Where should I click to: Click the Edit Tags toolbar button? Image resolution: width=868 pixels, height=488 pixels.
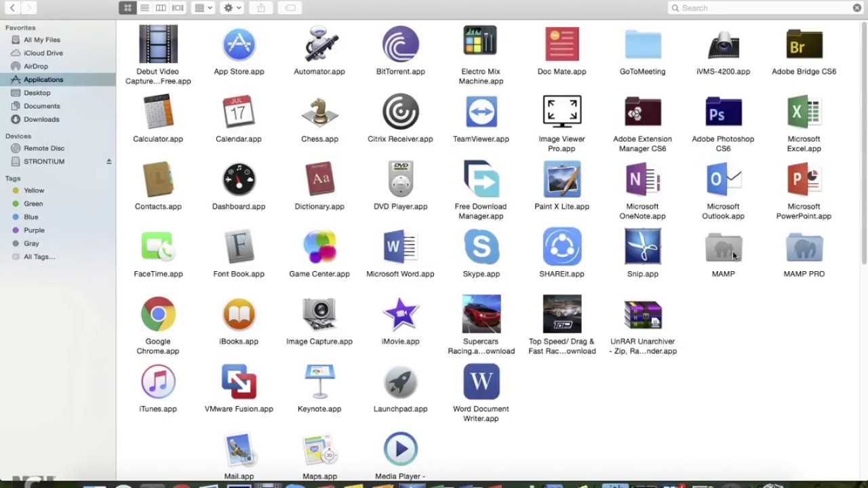(290, 8)
